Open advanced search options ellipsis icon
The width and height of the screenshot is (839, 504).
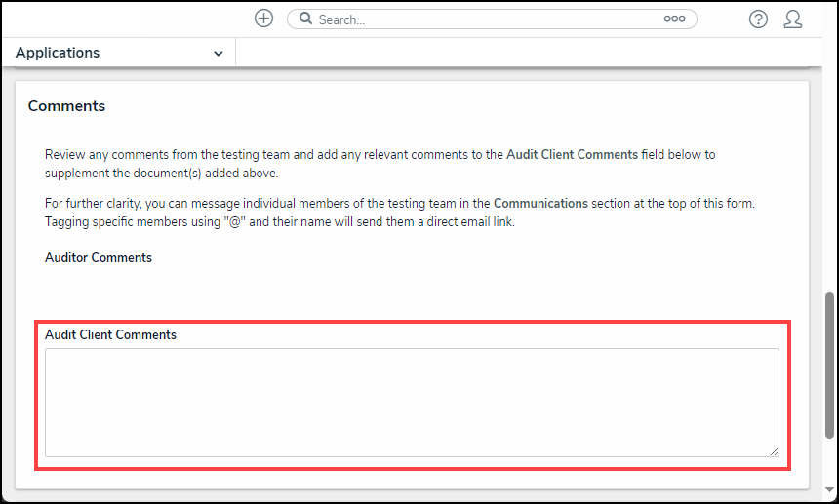(x=674, y=19)
